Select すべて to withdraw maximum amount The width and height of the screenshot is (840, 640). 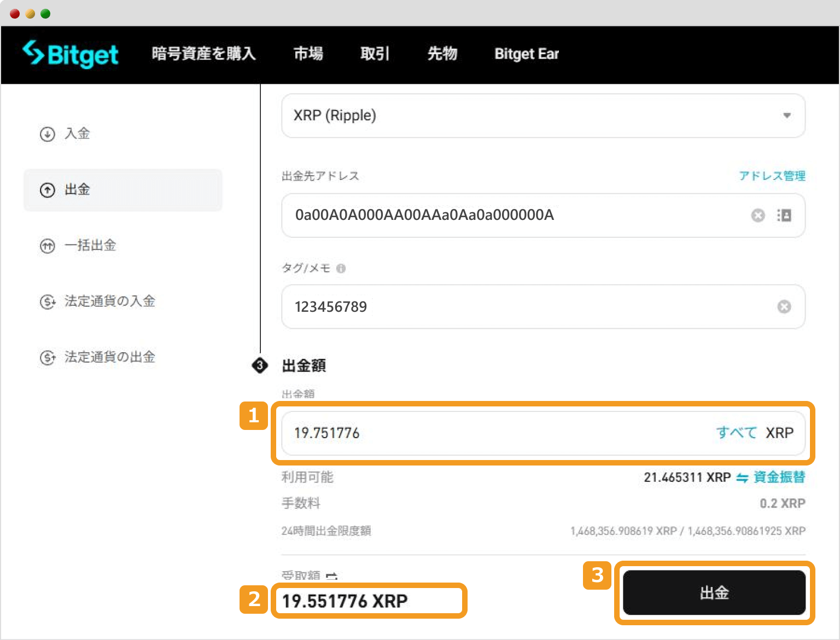736,433
